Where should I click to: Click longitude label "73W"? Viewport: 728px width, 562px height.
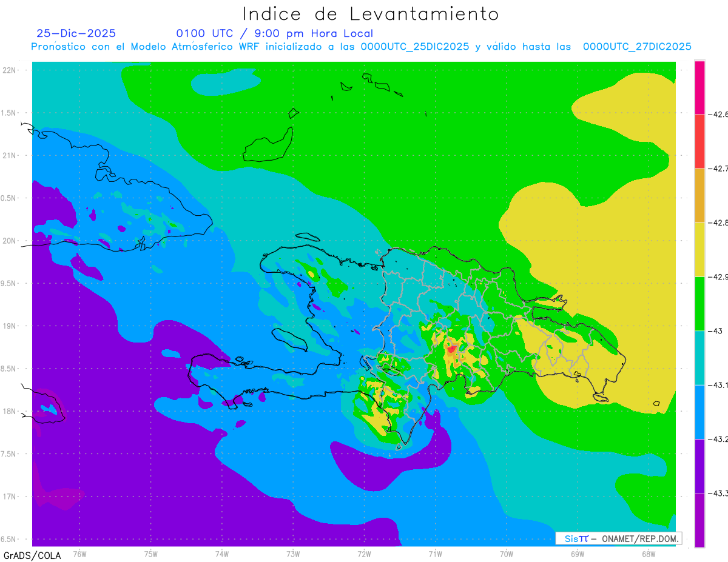tap(293, 554)
